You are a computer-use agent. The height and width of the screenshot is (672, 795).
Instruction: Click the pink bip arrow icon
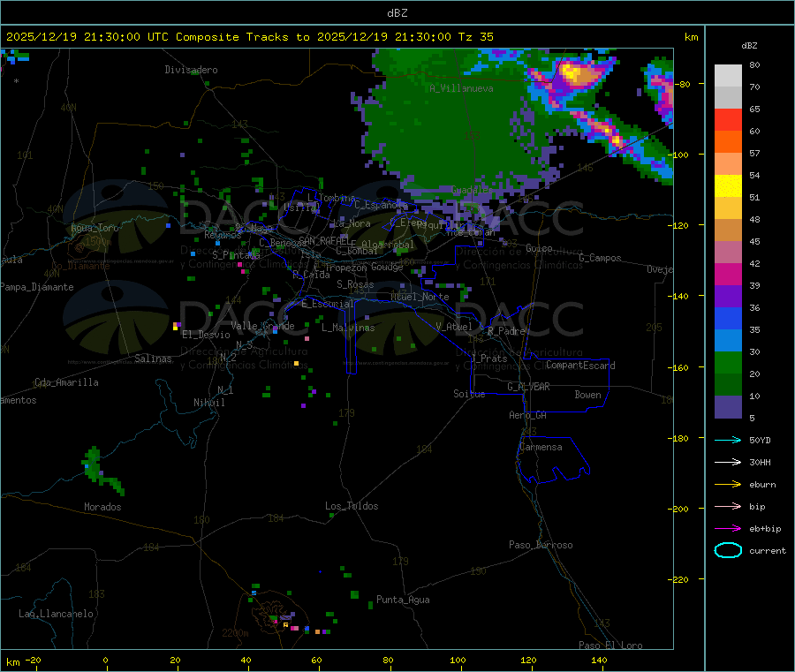[x=728, y=506]
